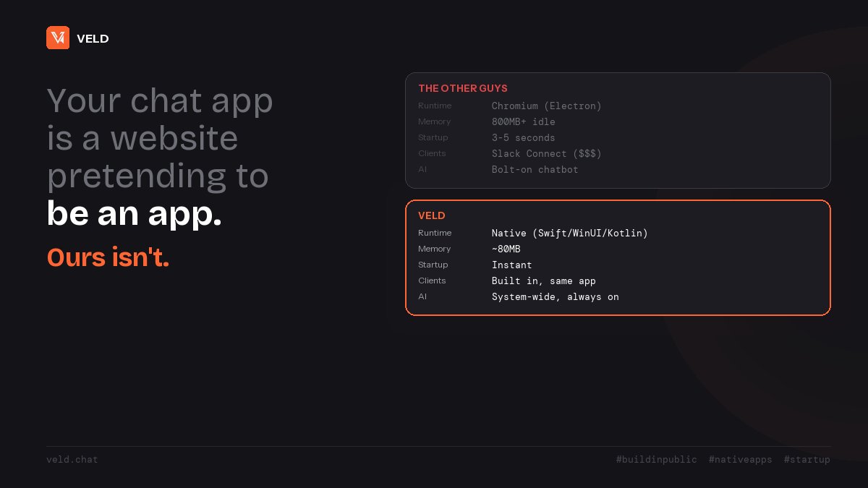Screen dimensions: 868x488
Task: Click 'is a website' headline line
Action: 142,138
